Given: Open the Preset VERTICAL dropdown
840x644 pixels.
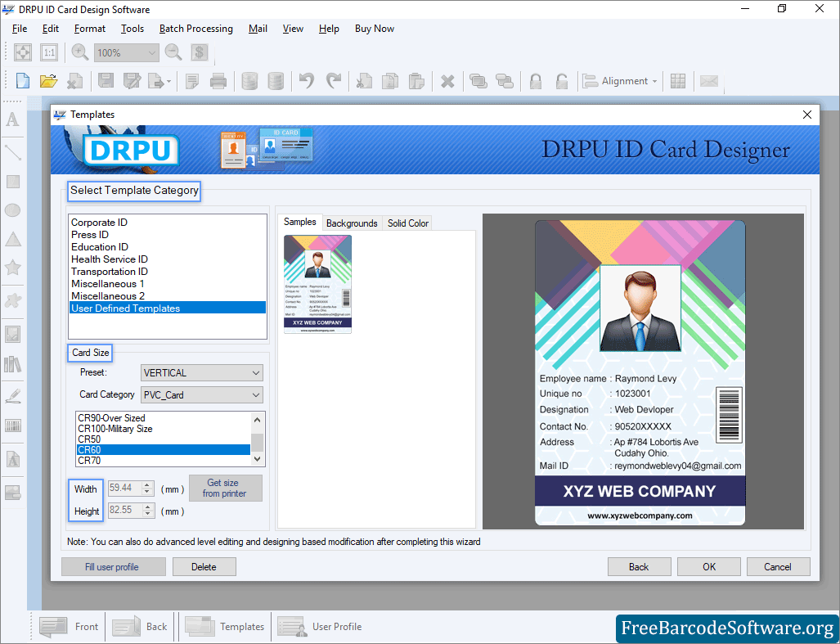Looking at the screenshot, I should tap(202, 373).
